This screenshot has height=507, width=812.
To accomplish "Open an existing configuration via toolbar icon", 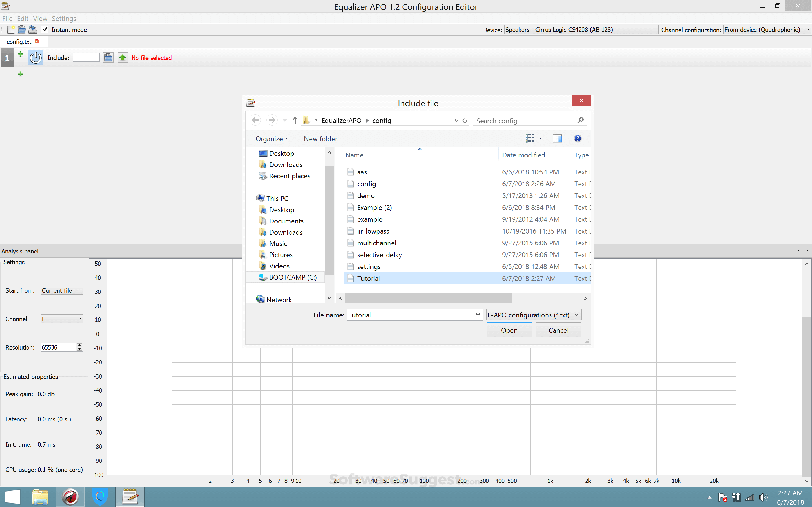I will click(x=21, y=30).
